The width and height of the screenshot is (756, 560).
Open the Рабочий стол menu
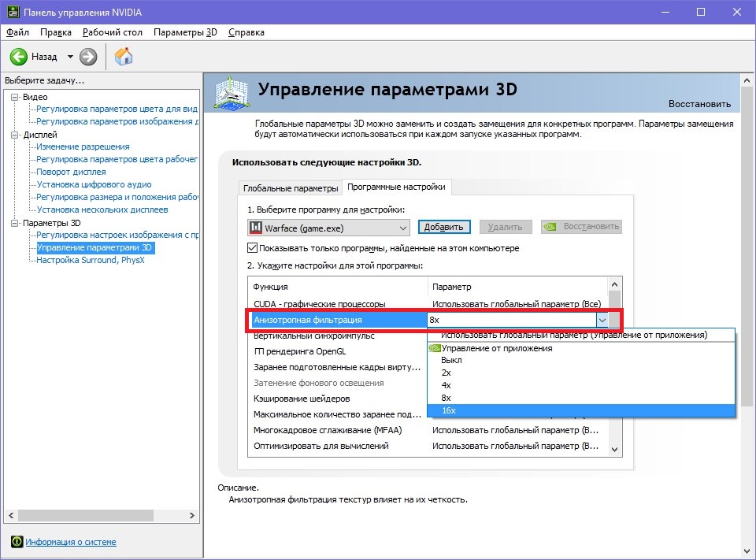click(x=113, y=32)
